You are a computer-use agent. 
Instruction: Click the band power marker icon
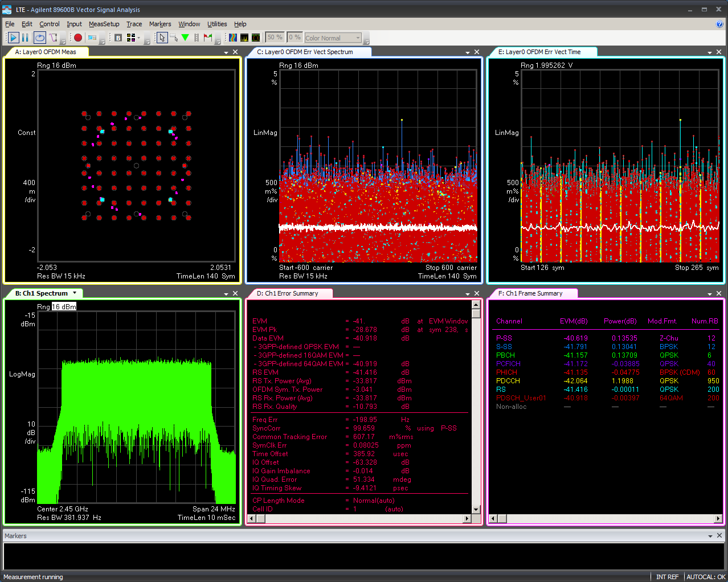pyautogui.click(x=197, y=38)
